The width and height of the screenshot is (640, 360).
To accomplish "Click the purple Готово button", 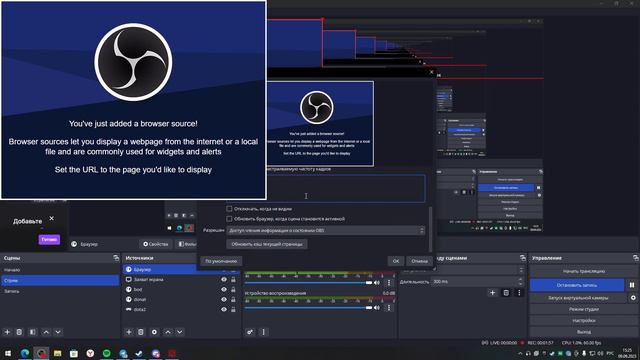I will [49, 240].
